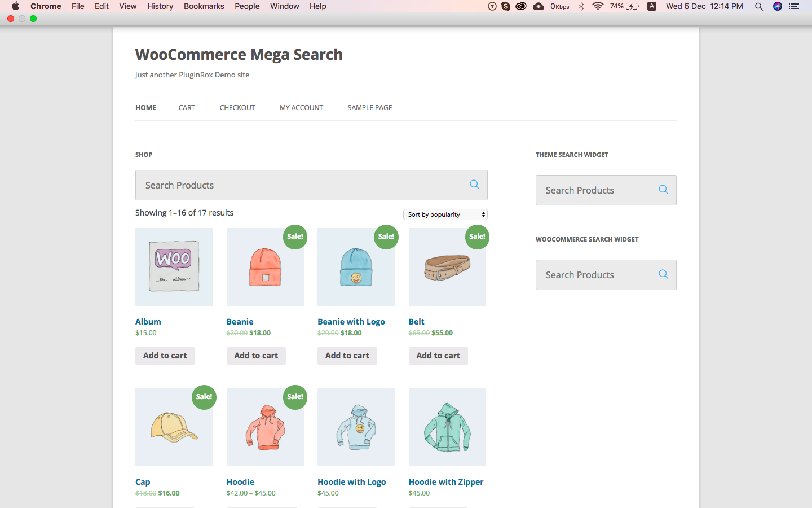Click the WooCommerce Search Widget magnifier icon

click(x=663, y=274)
